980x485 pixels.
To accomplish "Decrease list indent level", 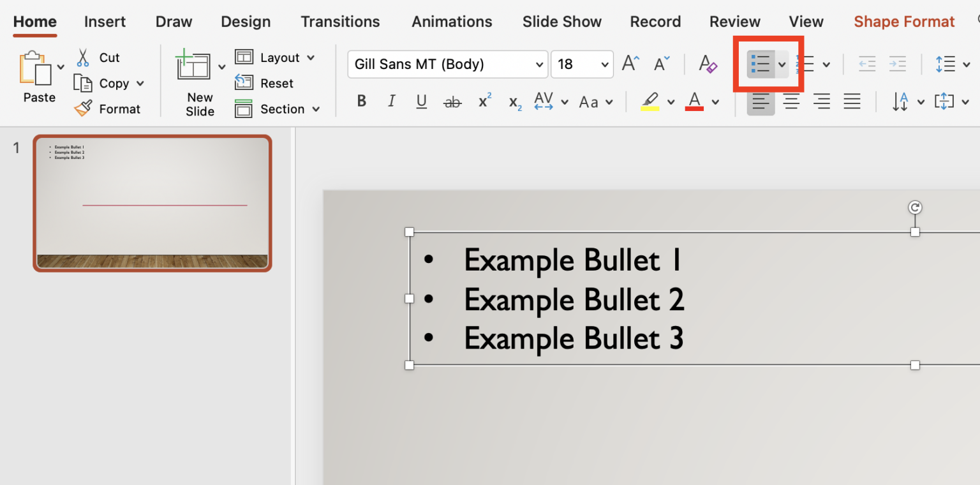I will (x=866, y=64).
